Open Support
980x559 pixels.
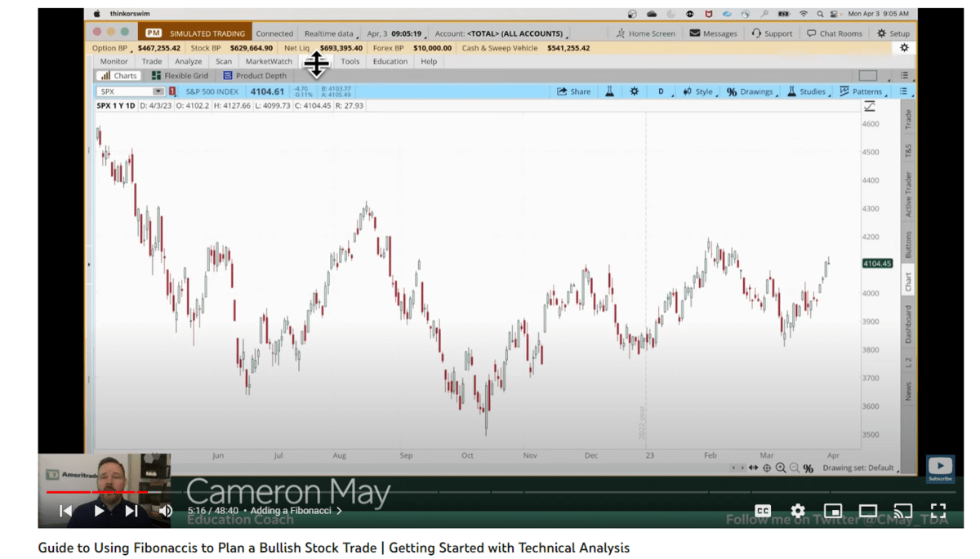(772, 33)
